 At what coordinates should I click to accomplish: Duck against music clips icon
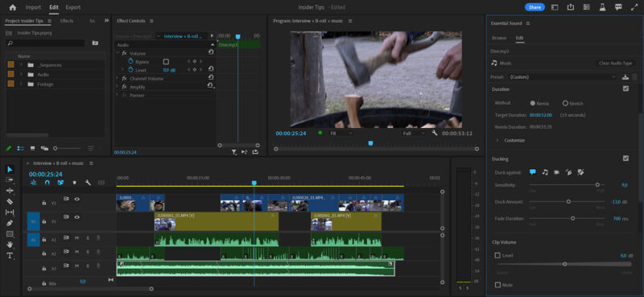(x=545, y=172)
